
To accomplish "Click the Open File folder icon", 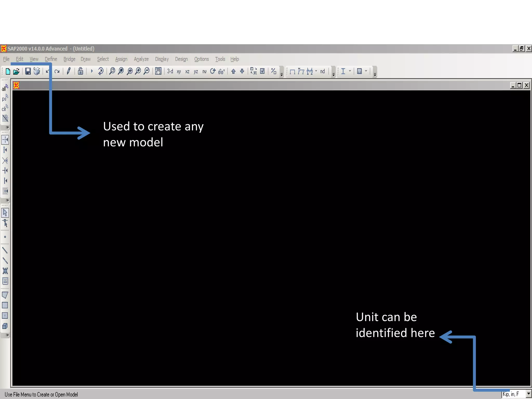I will 16,71.
